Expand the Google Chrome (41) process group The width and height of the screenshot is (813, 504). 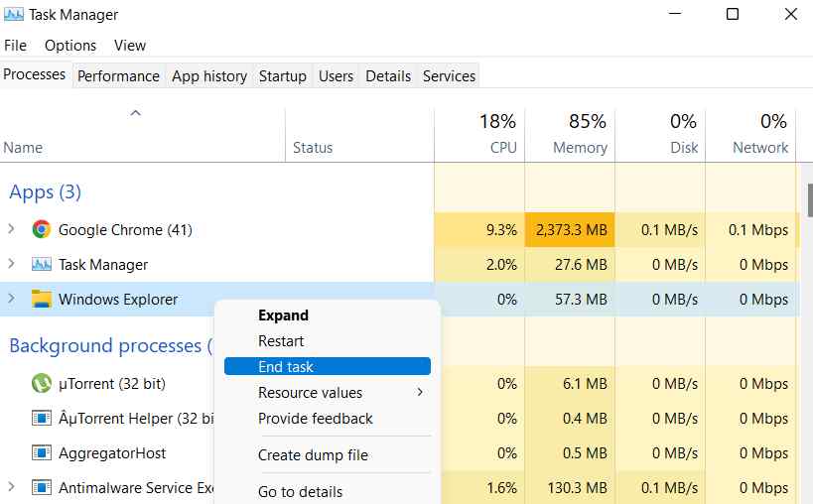11,229
